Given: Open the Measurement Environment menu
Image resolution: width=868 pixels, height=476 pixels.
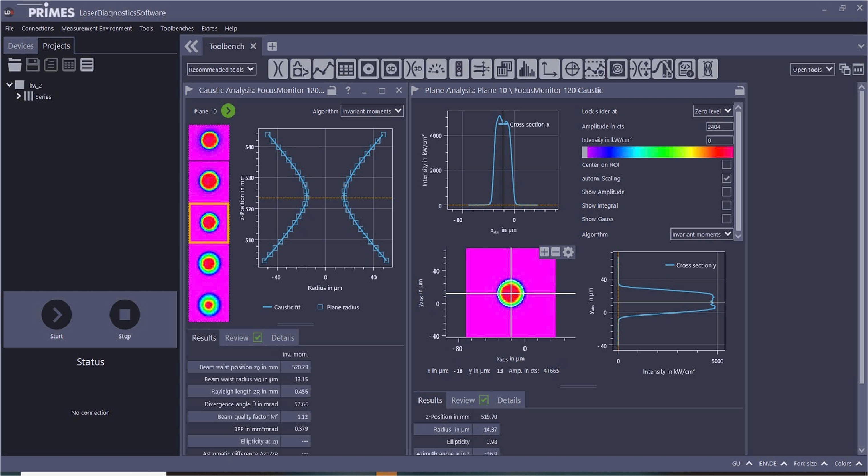Looking at the screenshot, I should point(96,28).
